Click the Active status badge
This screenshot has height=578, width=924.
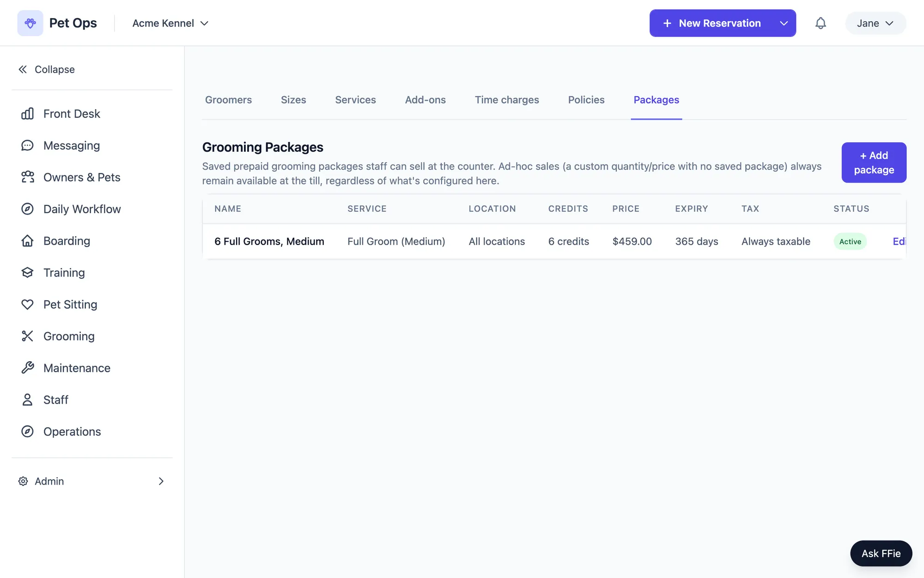tap(850, 241)
